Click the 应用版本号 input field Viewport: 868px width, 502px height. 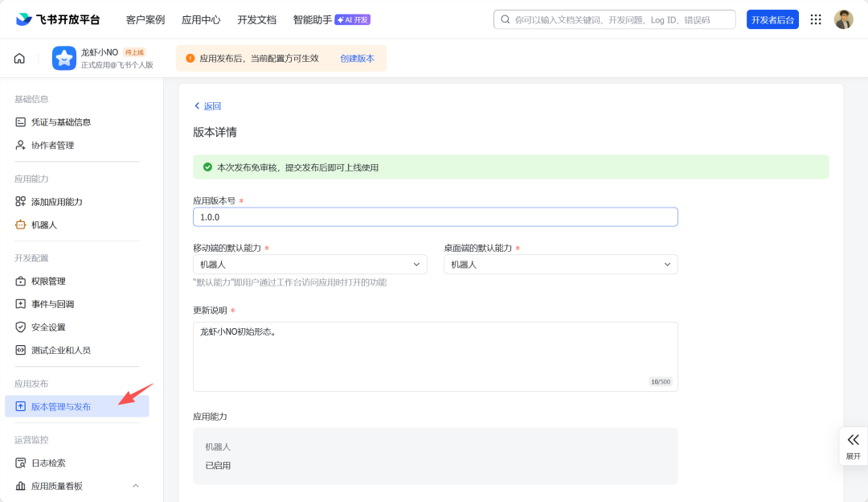coord(435,217)
